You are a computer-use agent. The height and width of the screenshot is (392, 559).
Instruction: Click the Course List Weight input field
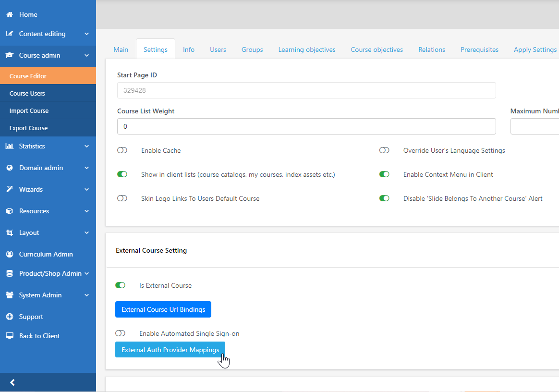click(x=306, y=126)
